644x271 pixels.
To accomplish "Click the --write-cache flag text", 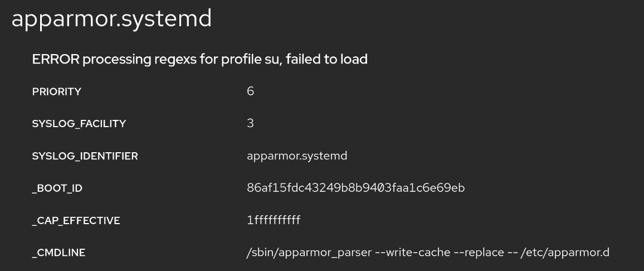I will coord(413,253).
